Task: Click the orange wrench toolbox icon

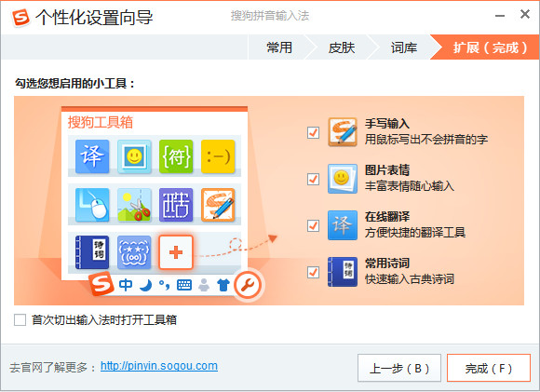Action: [x=248, y=285]
